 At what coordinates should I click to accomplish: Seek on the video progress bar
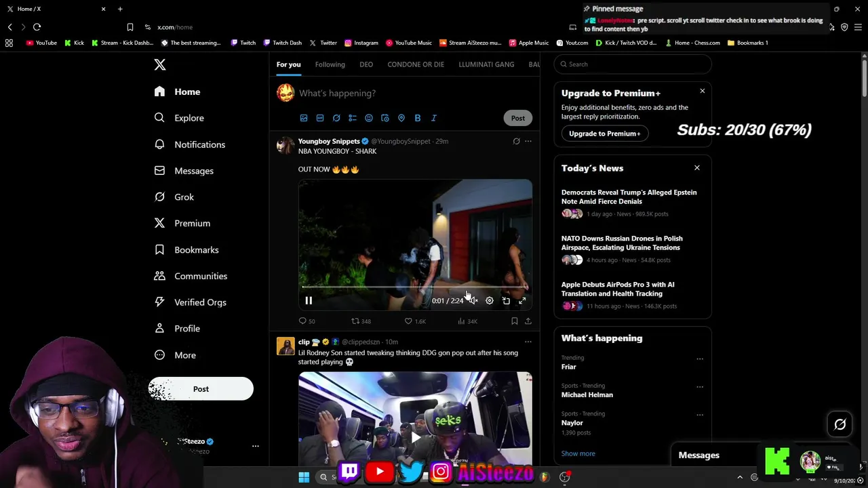[415, 287]
